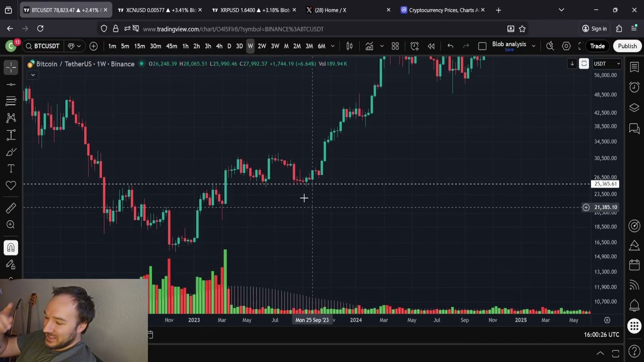
Task: Expand the bottom panel with up chevron
Action: coord(600,353)
